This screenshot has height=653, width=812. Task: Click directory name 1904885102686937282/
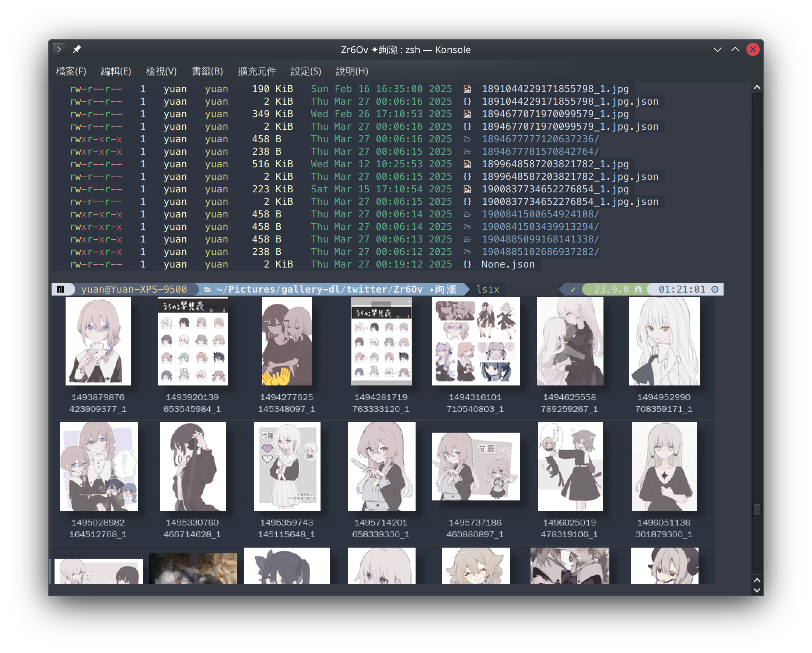click(x=540, y=252)
